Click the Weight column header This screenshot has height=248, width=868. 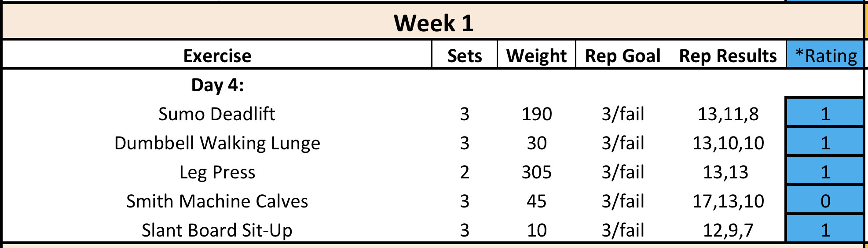[536, 56]
